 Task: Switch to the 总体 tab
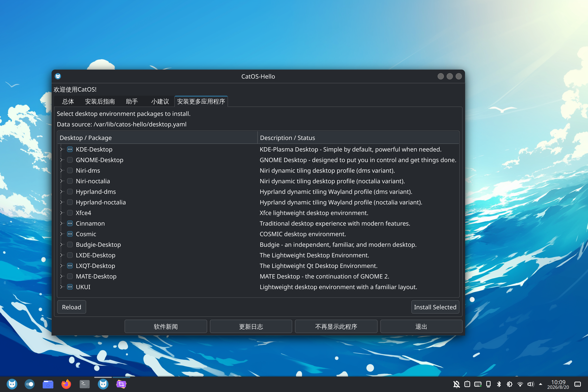pyautogui.click(x=68, y=102)
